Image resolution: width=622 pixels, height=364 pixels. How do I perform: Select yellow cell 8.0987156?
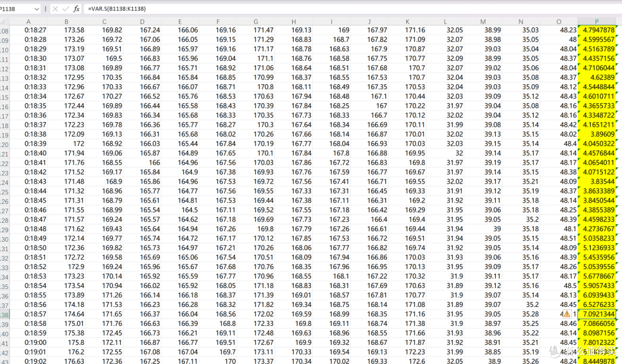pyautogui.click(x=597, y=333)
